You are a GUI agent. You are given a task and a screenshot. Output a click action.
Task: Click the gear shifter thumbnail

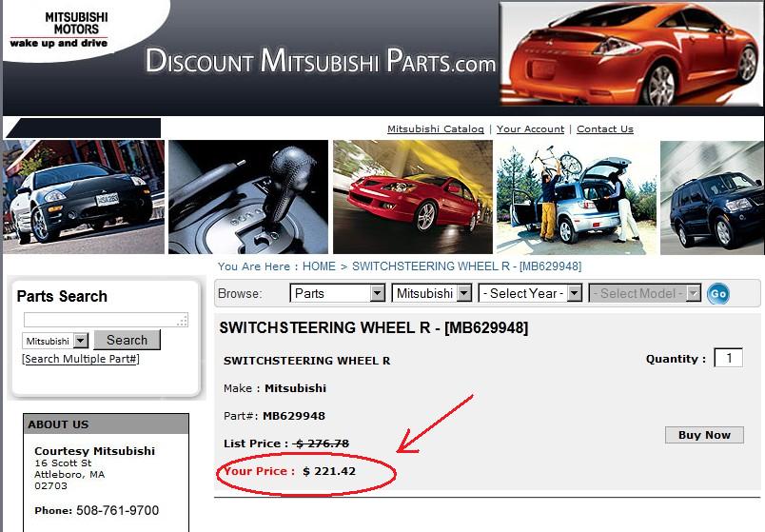[x=248, y=197]
